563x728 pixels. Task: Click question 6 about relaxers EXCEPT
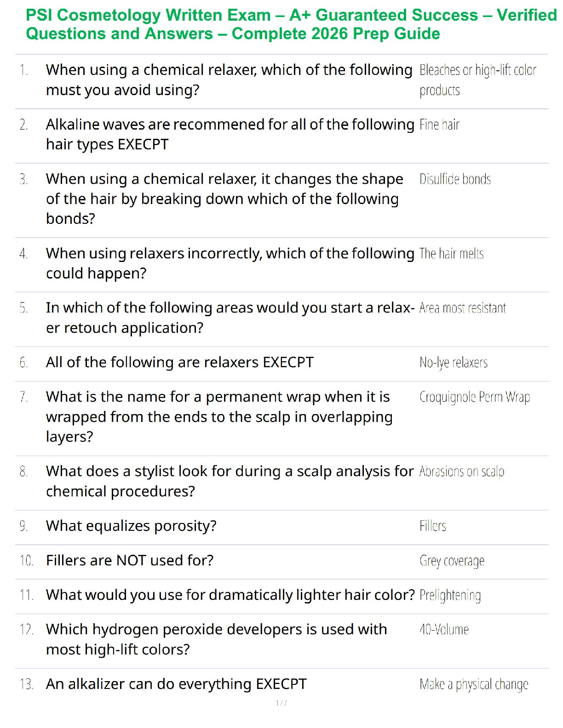pos(179,362)
